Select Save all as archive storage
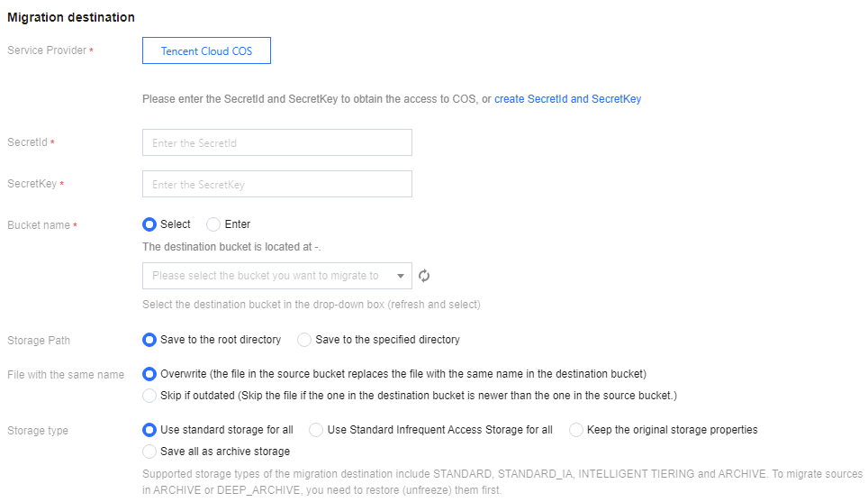The width and height of the screenshot is (868, 502). (x=149, y=451)
